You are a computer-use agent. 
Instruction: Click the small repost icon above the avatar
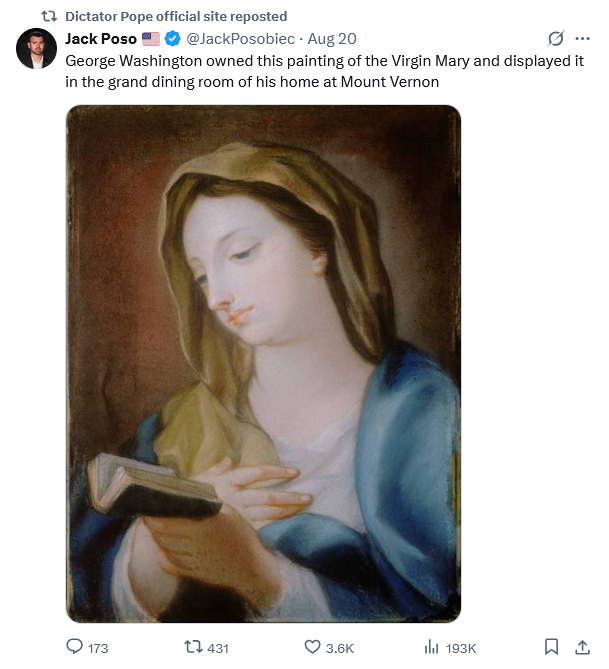(47, 16)
